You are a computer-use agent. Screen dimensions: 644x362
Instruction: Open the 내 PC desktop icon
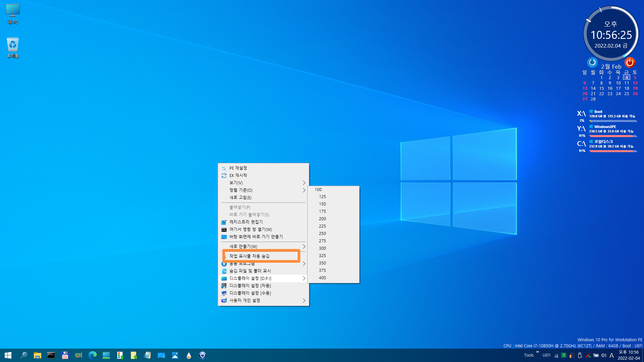(13, 14)
